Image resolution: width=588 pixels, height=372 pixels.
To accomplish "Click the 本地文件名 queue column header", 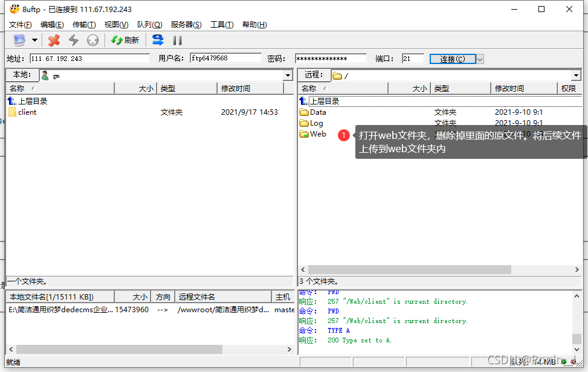I will point(60,297).
